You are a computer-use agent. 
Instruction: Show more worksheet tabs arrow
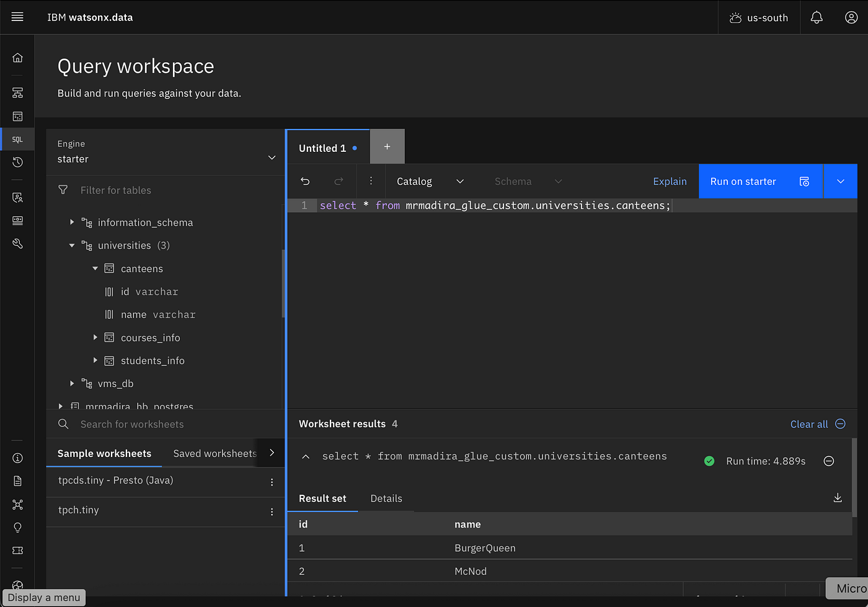(x=272, y=453)
